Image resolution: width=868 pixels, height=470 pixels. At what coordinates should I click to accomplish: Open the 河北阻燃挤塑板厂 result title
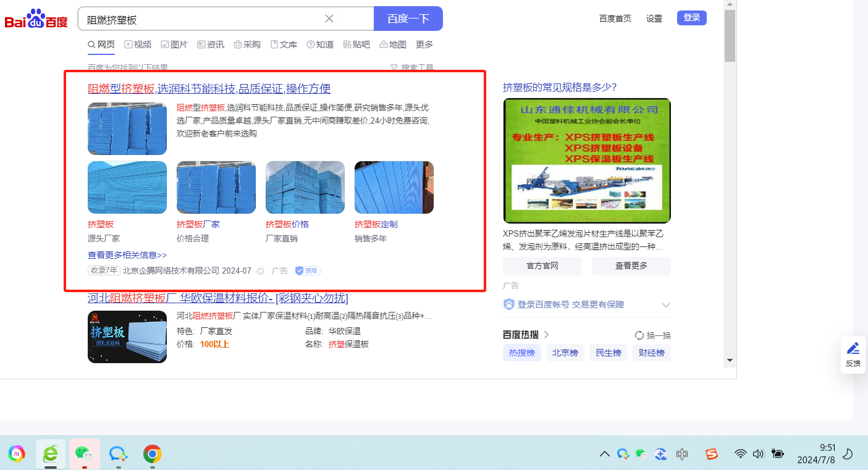[218, 298]
